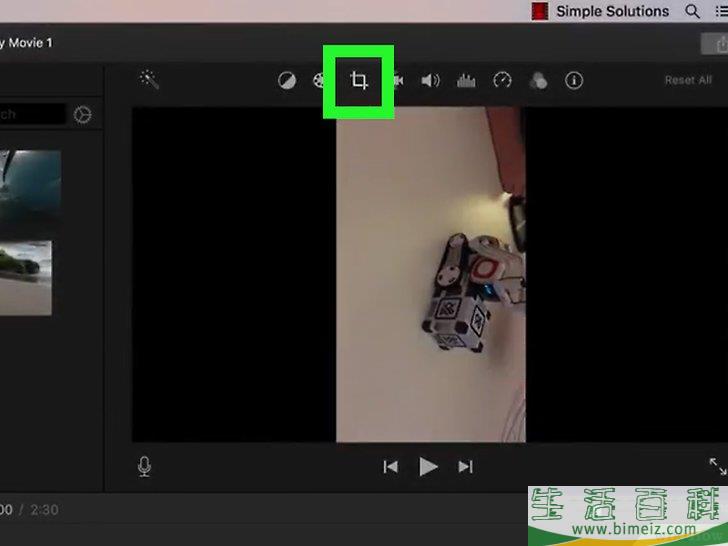Image resolution: width=728 pixels, height=546 pixels.
Task: Play the video in the viewer
Action: tap(428, 467)
